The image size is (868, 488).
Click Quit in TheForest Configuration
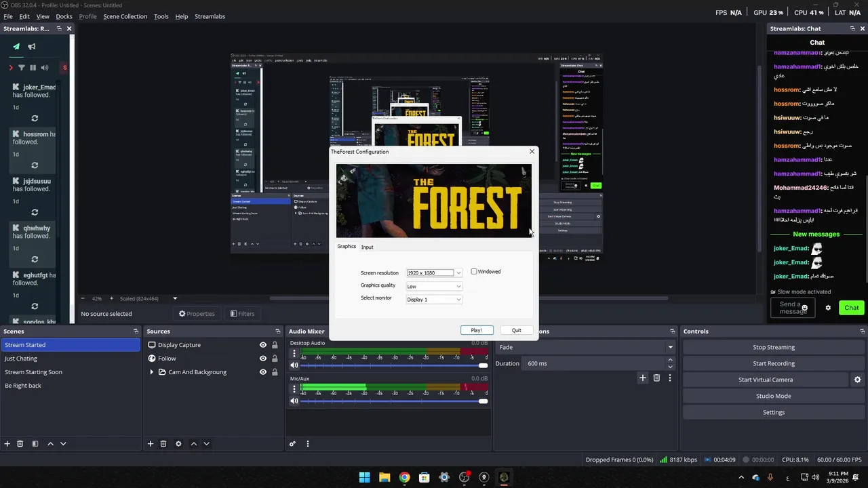[x=516, y=330]
